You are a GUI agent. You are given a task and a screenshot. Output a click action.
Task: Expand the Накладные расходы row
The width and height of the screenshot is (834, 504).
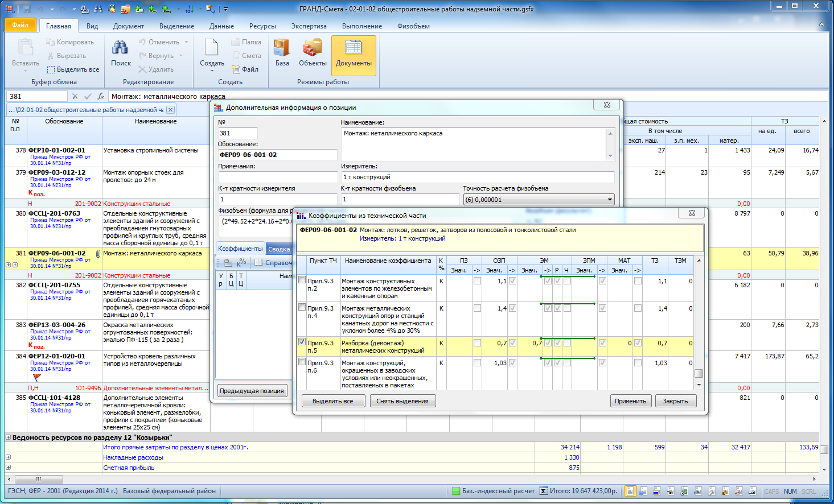pyautogui.click(x=8, y=457)
